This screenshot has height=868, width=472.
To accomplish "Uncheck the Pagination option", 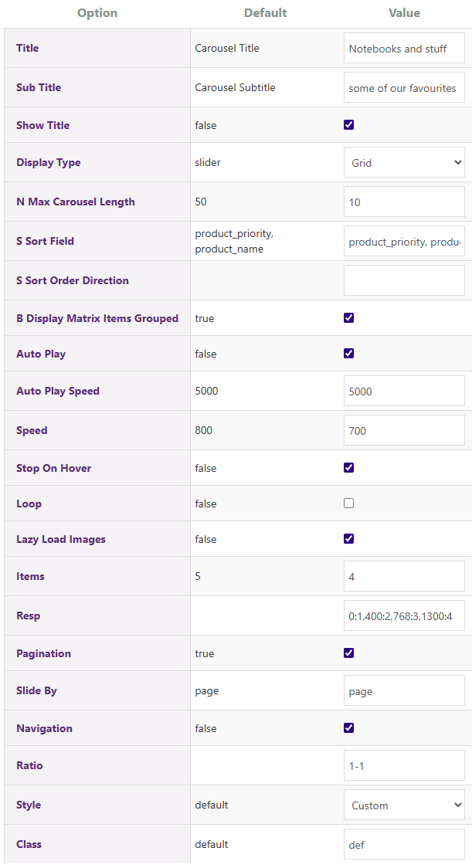I will (349, 653).
